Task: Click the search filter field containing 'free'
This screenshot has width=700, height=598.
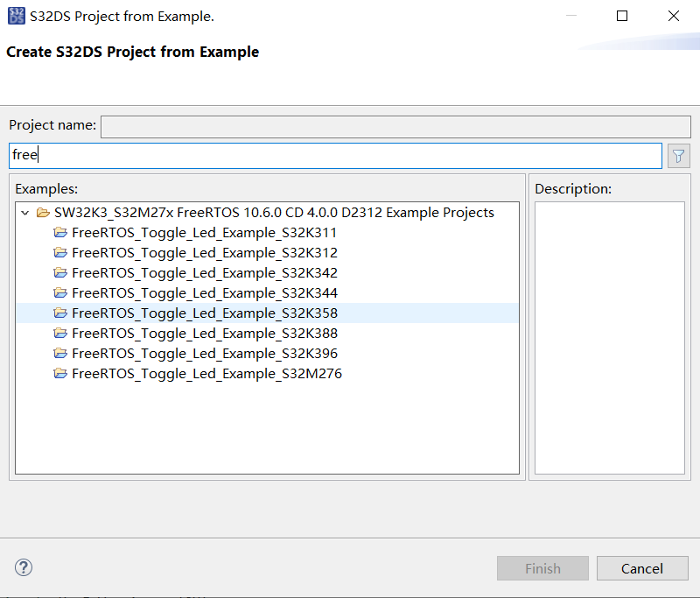Action: click(332, 155)
